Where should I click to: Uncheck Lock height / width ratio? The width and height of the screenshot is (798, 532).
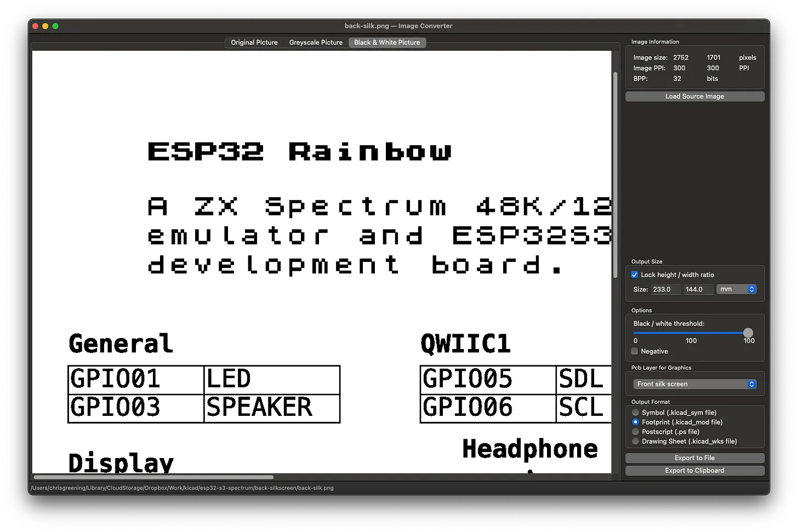(635, 275)
